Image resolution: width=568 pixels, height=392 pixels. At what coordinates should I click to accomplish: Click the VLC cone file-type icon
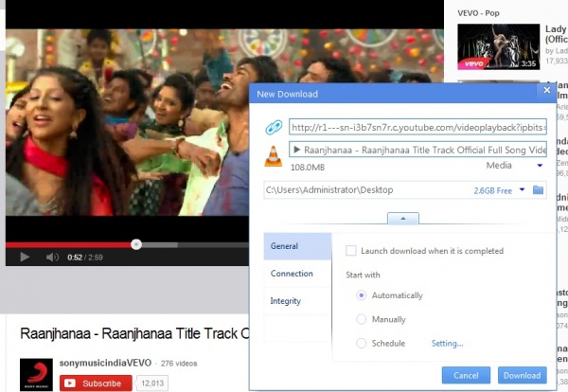coord(274,156)
